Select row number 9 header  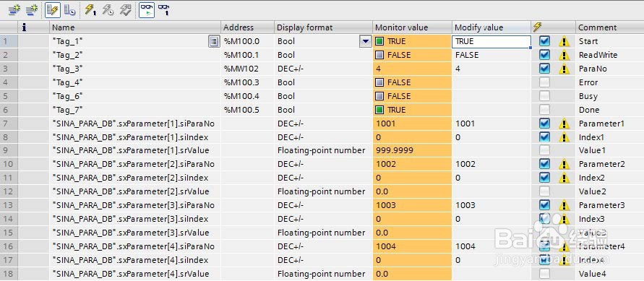[x=9, y=150]
